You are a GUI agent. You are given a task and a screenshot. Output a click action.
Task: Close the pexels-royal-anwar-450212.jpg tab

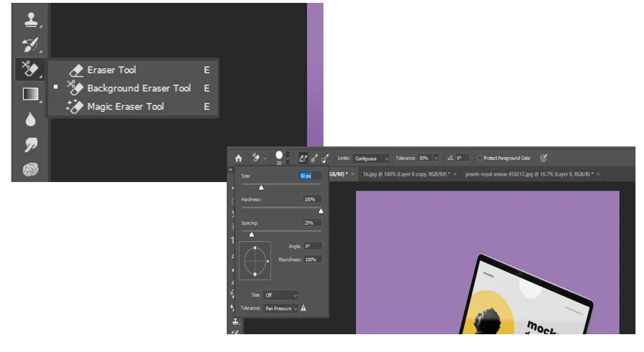598,174
